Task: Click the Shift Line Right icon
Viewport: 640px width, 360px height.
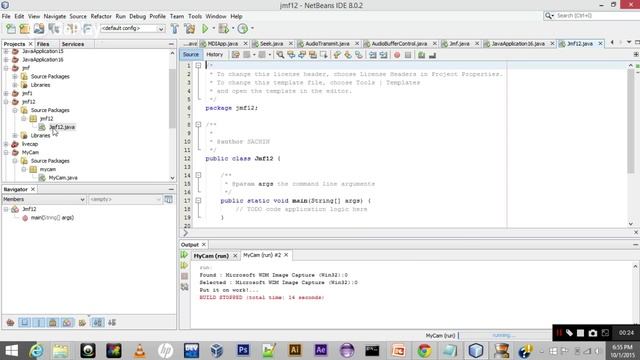Action: [384, 55]
